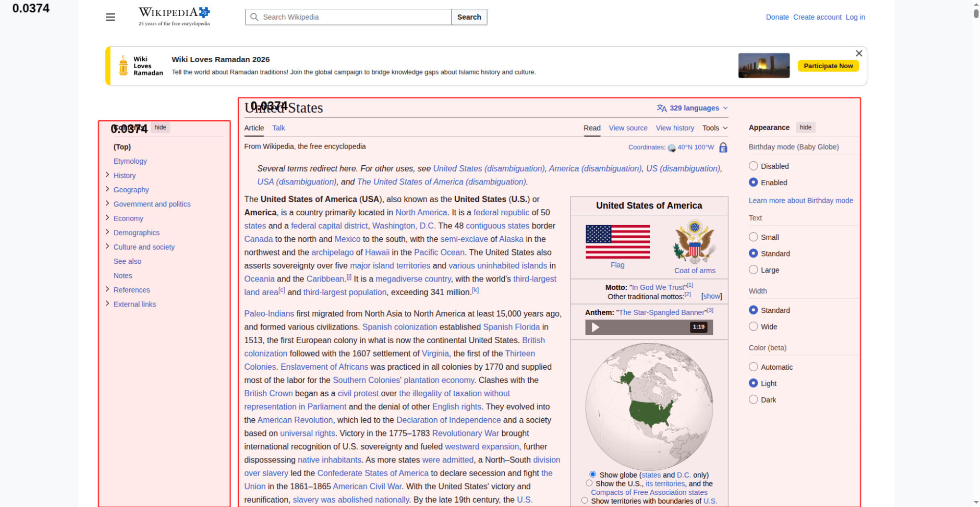
Task: Switch to the Talk tab
Action: pos(278,128)
